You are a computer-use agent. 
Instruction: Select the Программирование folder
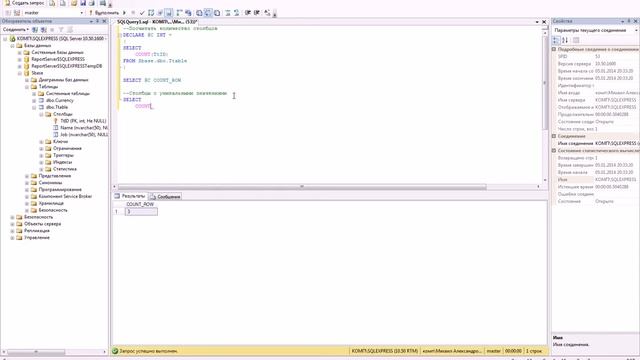tap(60, 190)
